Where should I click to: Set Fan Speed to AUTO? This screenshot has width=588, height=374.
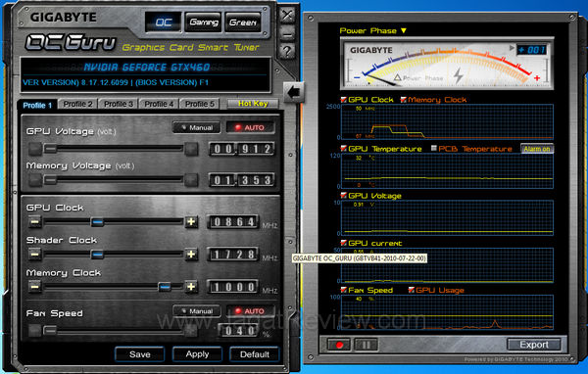(250, 311)
